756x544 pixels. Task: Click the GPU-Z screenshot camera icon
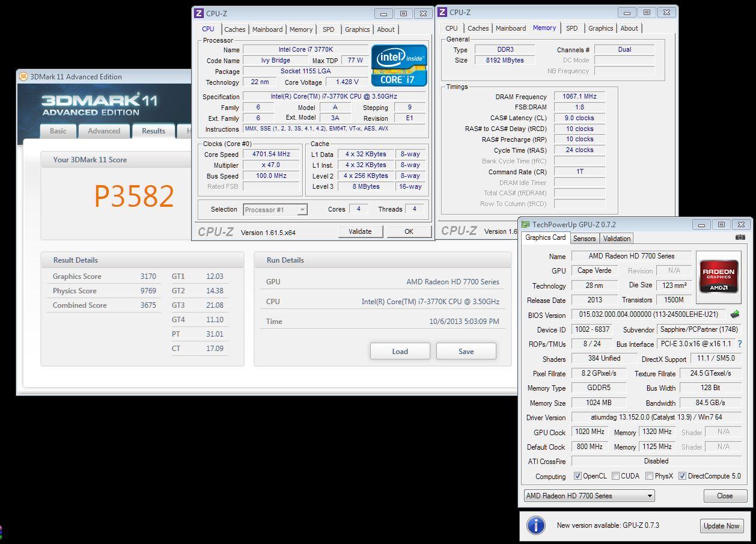[x=740, y=237]
